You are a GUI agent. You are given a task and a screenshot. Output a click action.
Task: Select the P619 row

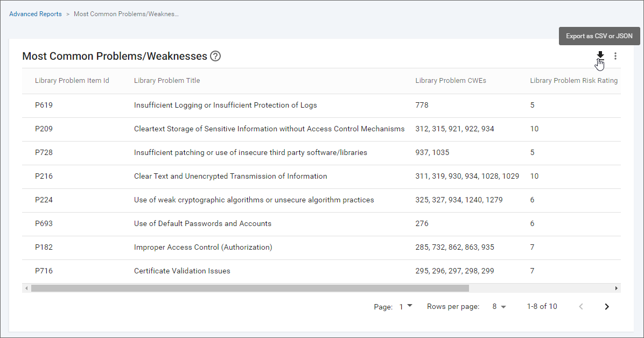(x=44, y=105)
